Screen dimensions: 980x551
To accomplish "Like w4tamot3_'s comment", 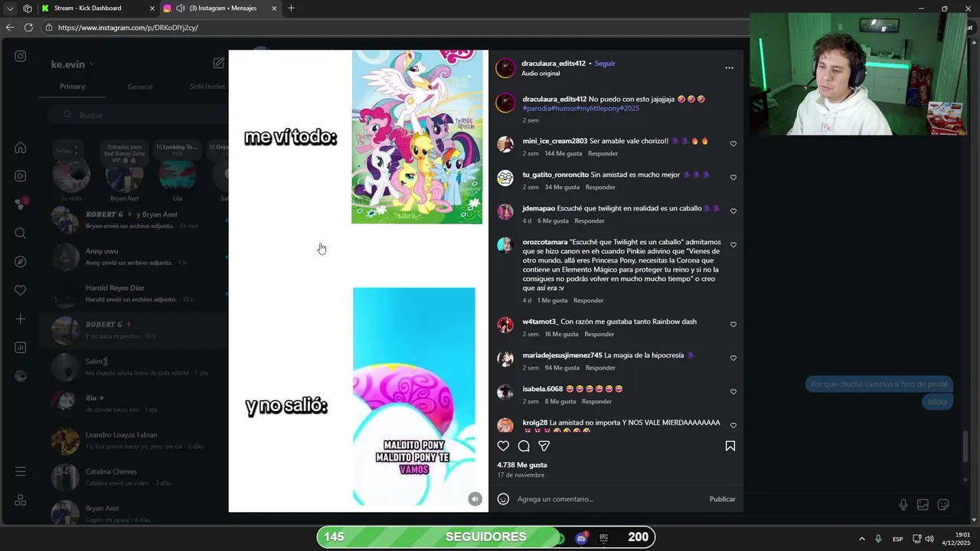I will coord(733,324).
